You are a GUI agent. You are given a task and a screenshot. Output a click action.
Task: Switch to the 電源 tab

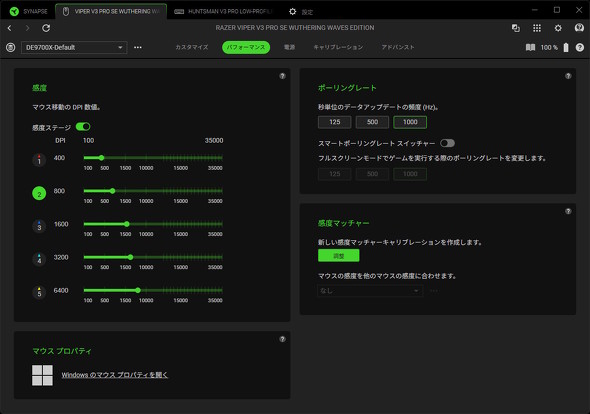click(289, 47)
